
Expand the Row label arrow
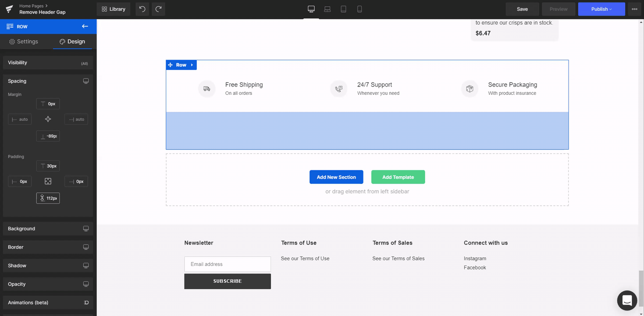[x=192, y=65]
